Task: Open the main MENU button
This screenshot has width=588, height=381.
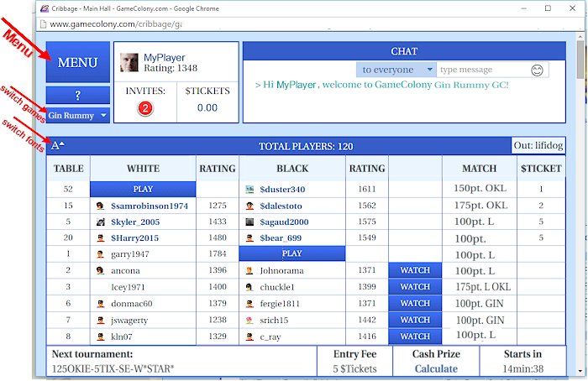Action: (x=78, y=63)
